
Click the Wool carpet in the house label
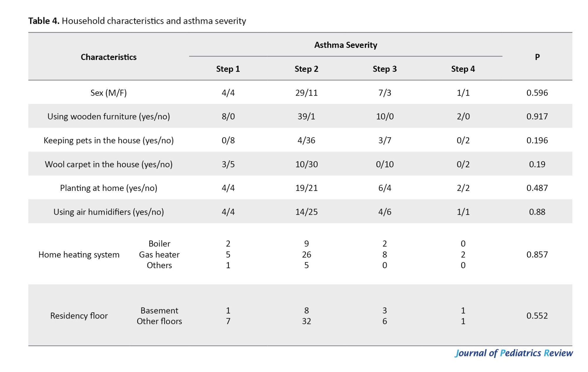pyautogui.click(x=108, y=164)
